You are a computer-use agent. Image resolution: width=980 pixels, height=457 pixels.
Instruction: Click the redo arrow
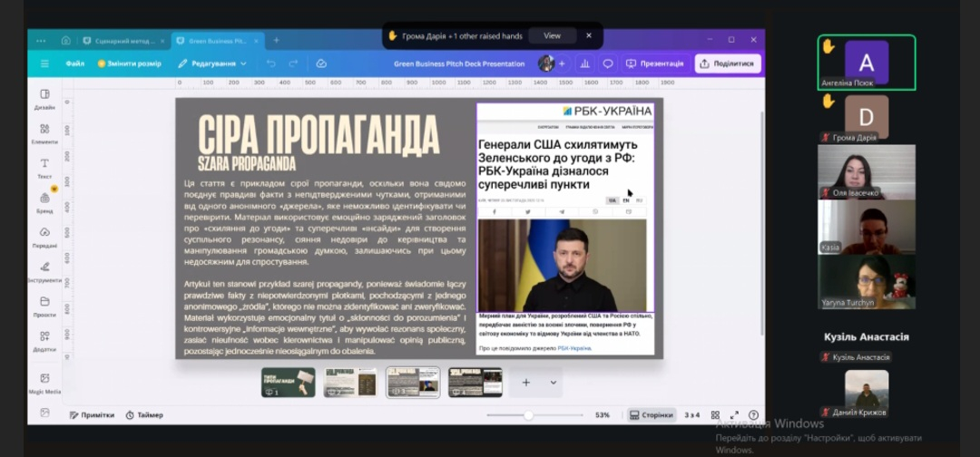click(293, 63)
